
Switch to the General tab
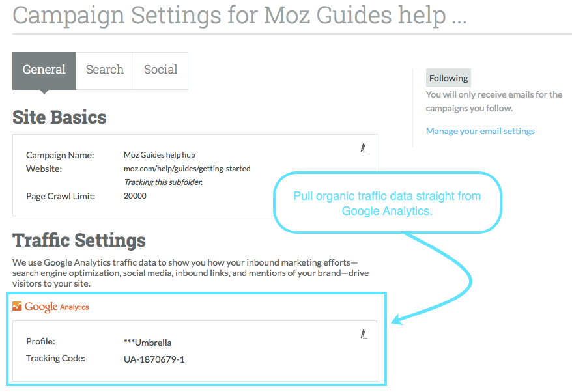coord(44,70)
